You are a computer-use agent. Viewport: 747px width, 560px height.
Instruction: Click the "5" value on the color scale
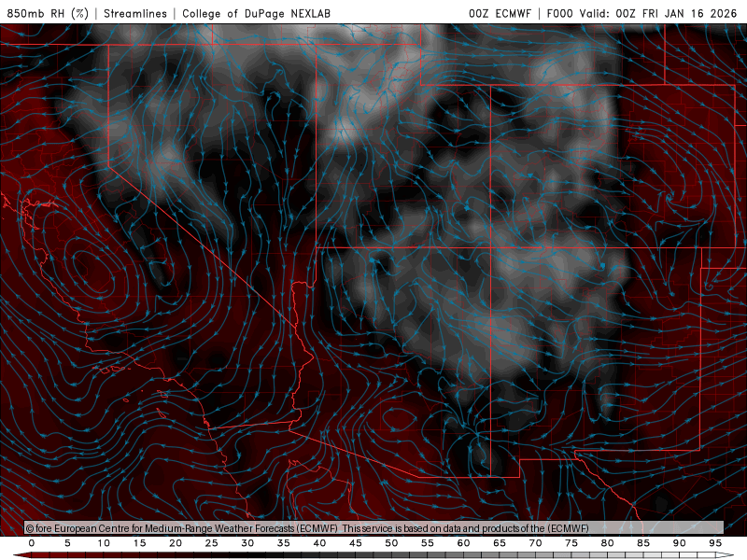pyautogui.click(x=67, y=543)
